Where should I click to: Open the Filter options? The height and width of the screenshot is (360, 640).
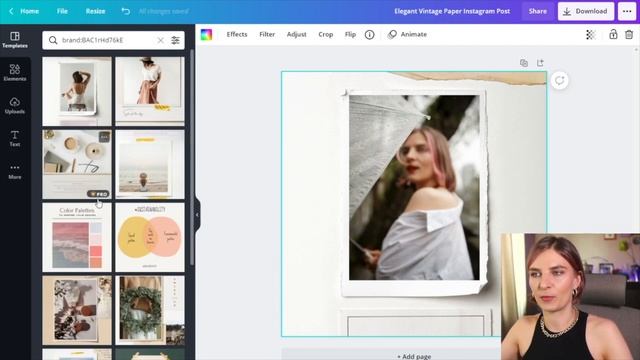click(x=267, y=34)
